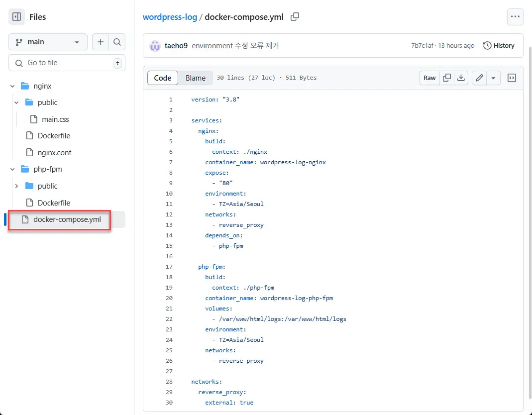
Task: Switch to the Blame tab
Action: coord(196,78)
